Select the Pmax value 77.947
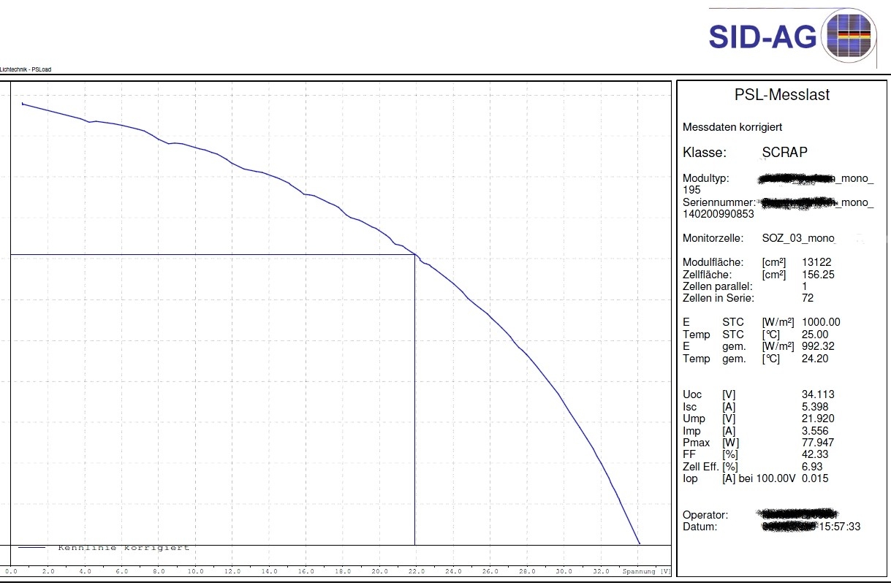Screen dimensions: 891x588 [818, 443]
